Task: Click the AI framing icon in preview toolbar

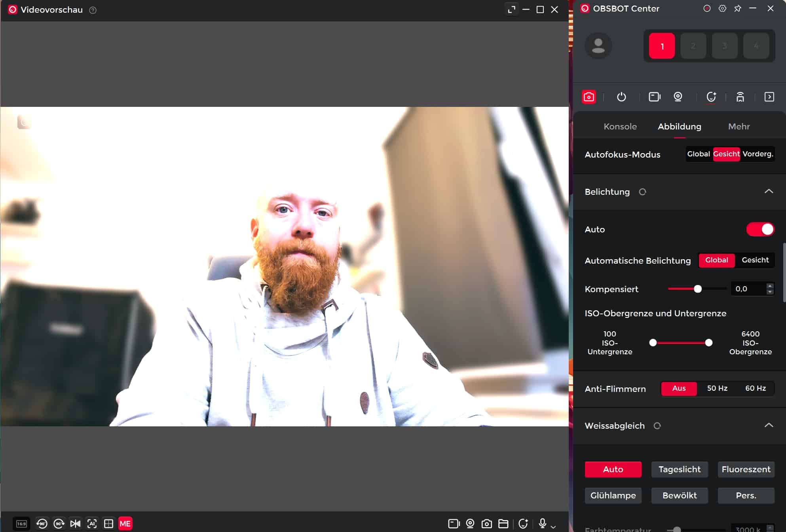Action: 92,524
